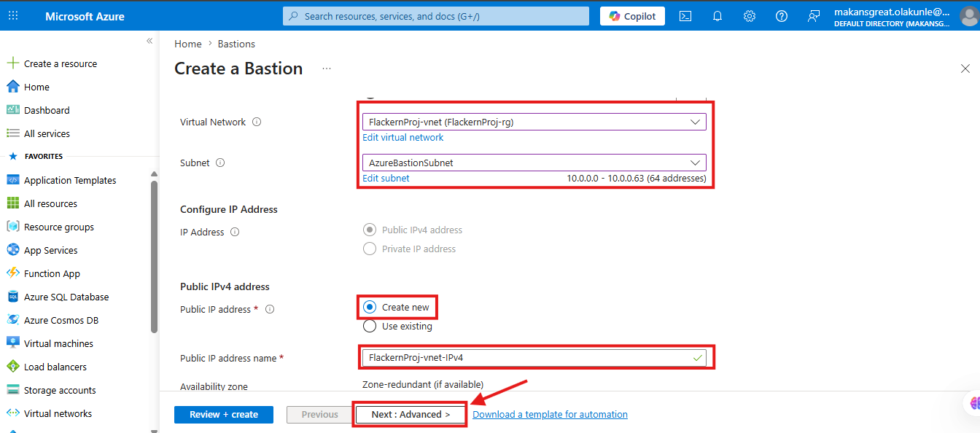Click the Storage accounts icon

click(x=12, y=390)
